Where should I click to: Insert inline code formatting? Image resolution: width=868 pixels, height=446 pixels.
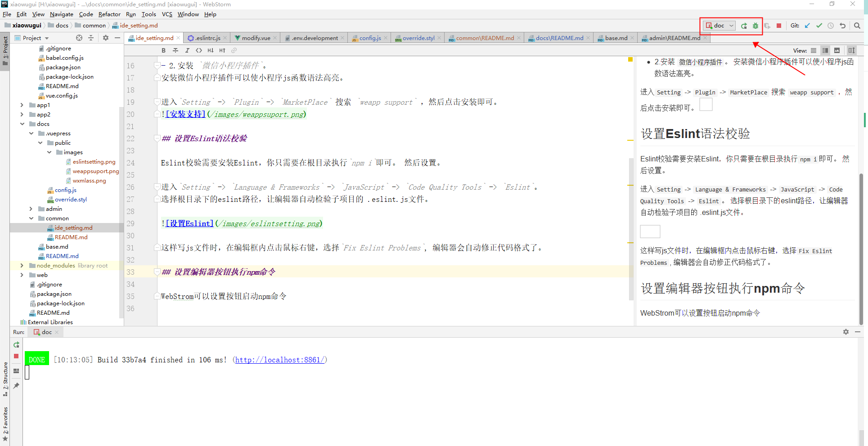coord(199,50)
